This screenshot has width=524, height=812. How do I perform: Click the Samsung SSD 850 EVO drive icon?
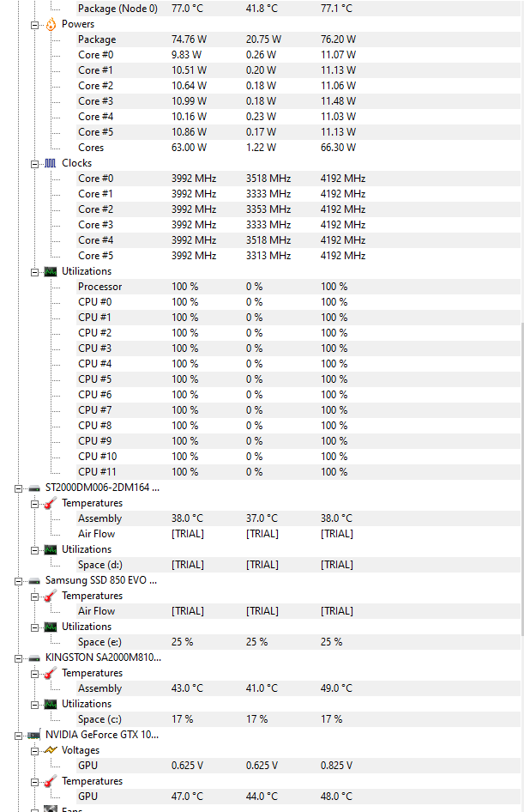tap(34, 580)
